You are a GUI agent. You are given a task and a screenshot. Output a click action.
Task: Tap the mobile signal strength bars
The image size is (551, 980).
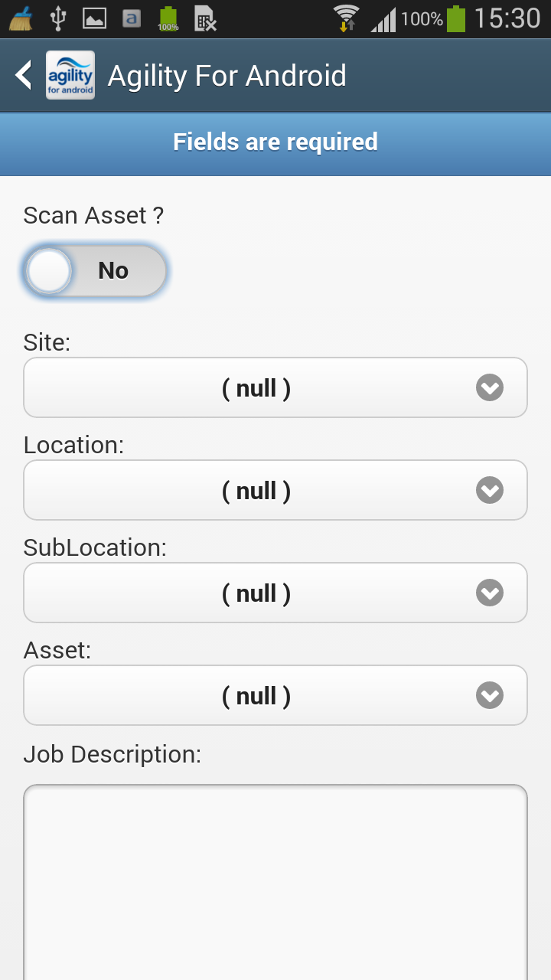point(383,18)
